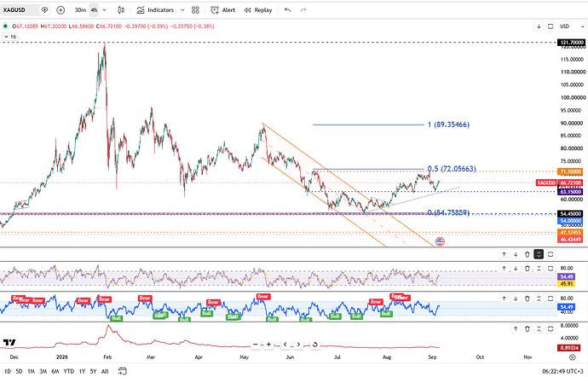Screen dimensions: 588x377
Task: Open the go-to-date calendar icon
Action: pos(122,371)
